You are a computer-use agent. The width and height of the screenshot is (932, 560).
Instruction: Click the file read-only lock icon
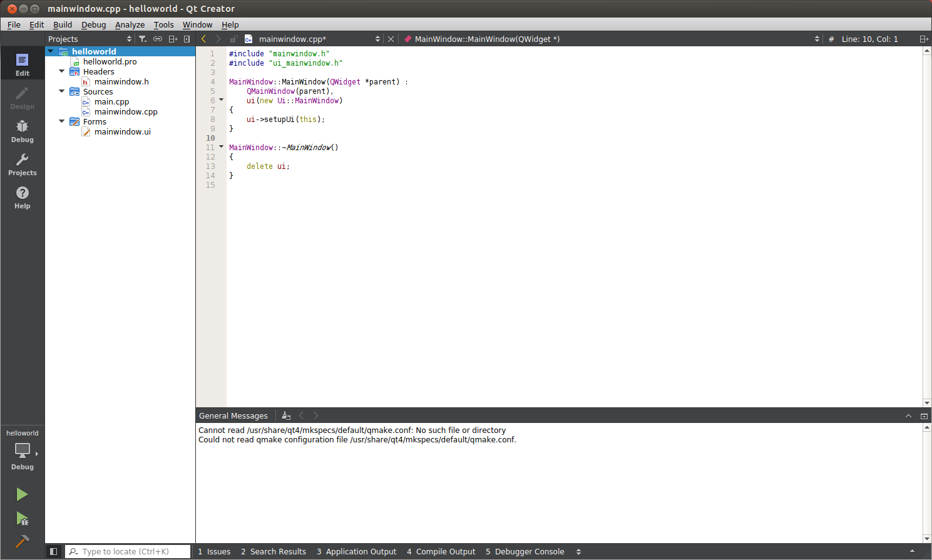[x=233, y=39]
